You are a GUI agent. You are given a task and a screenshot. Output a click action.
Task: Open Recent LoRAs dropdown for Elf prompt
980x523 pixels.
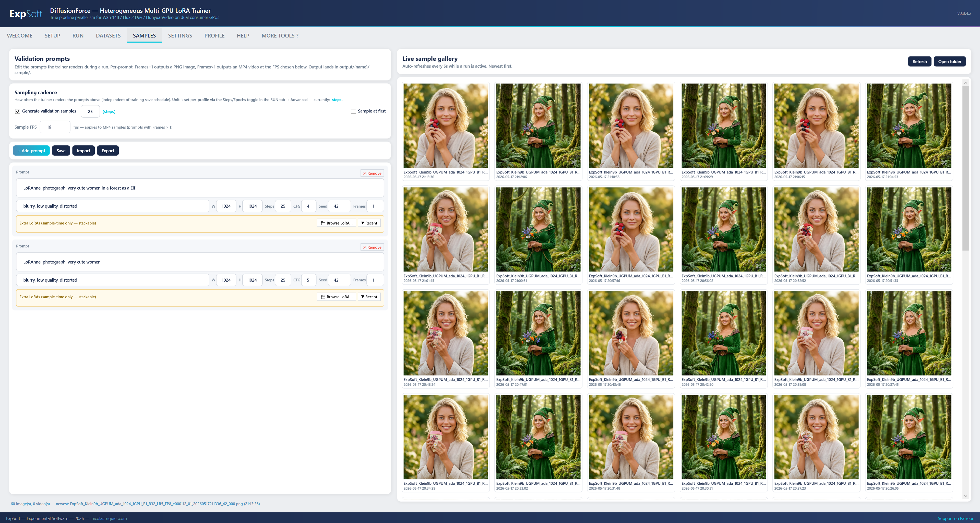point(369,223)
